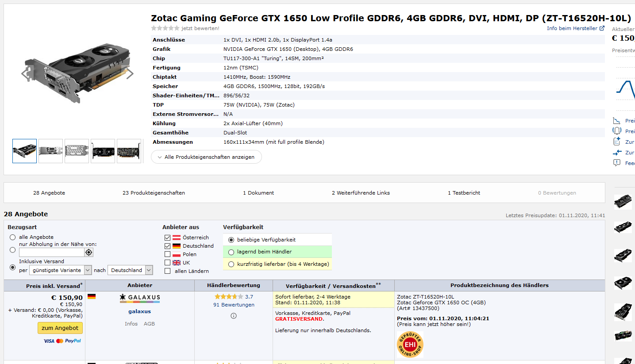Open 'Info beim Hersteller' link
The width and height of the screenshot is (635, 364).
pyautogui.click(x=572, y=28)
